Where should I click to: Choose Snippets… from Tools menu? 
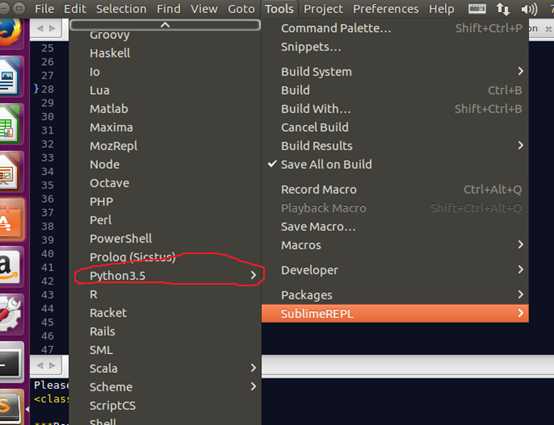coord(395,47)
